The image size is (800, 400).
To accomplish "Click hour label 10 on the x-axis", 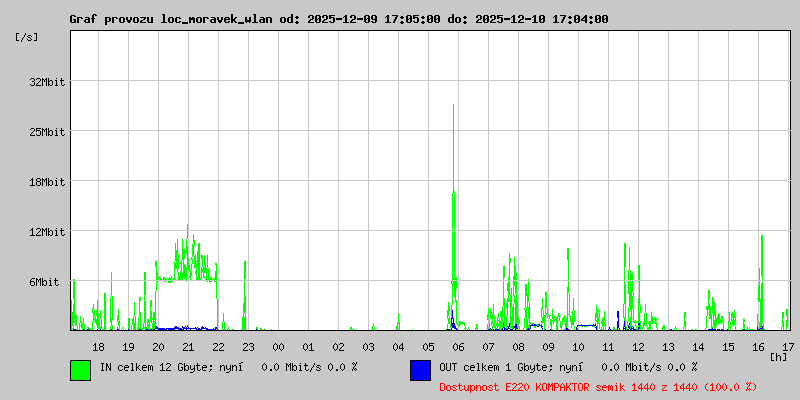I will pyautogui.click(x=579, y=347).
